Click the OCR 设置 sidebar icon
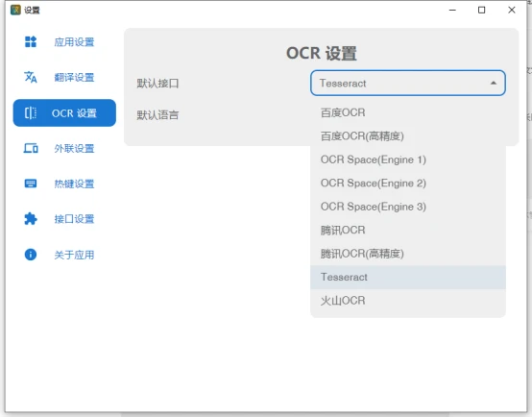The width and height of the screenshot is (532, 417). 31,112
